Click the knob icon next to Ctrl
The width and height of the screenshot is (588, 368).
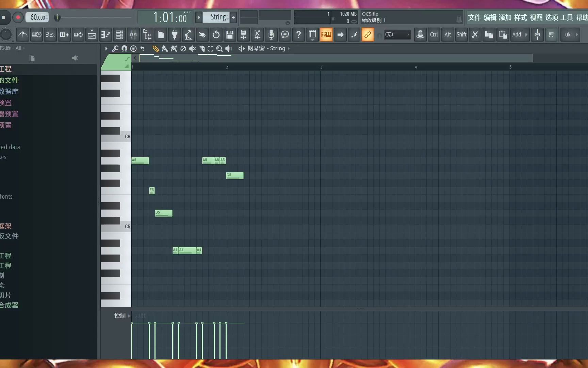coord(421,35)
